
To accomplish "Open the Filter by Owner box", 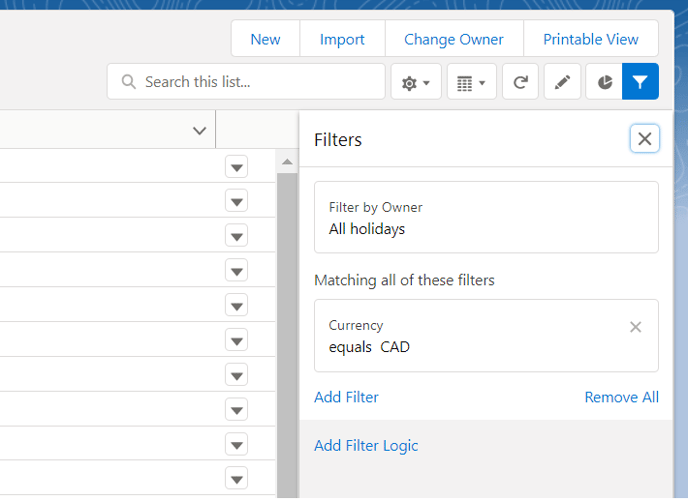I will (x=486, y=217).
